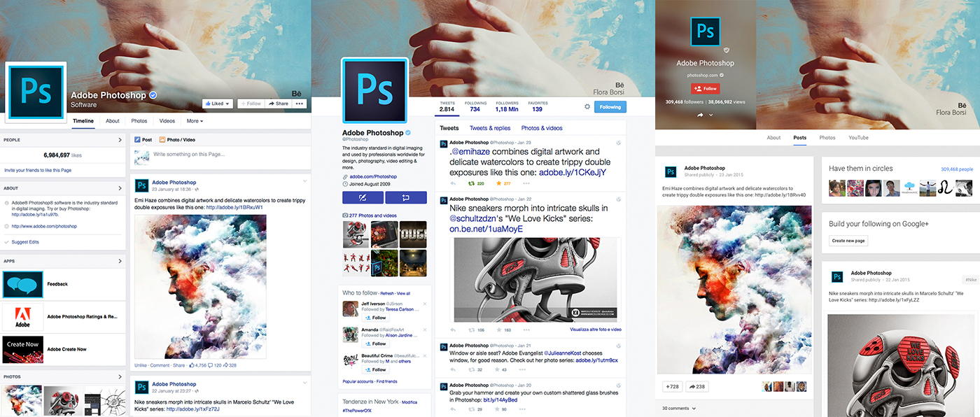Screen dimensions: 980x417
Task: Click Facebook likes thumb icon showing 4,756
Action: (191, 365)
